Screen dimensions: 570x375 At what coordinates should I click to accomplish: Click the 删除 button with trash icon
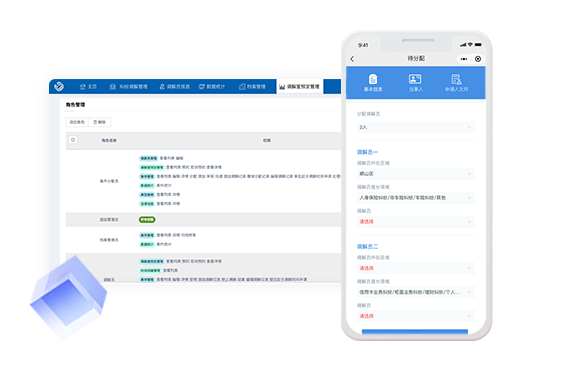coord(100,122)
